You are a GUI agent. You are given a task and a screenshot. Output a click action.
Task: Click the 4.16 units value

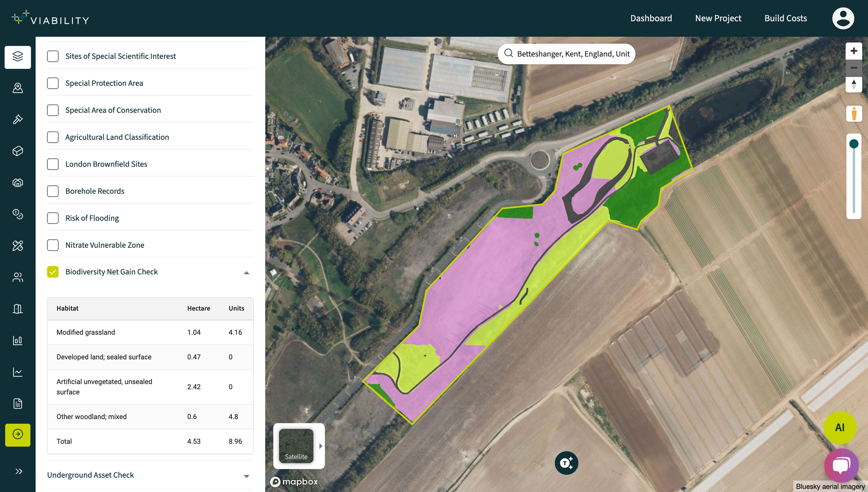tap(235, 332)
